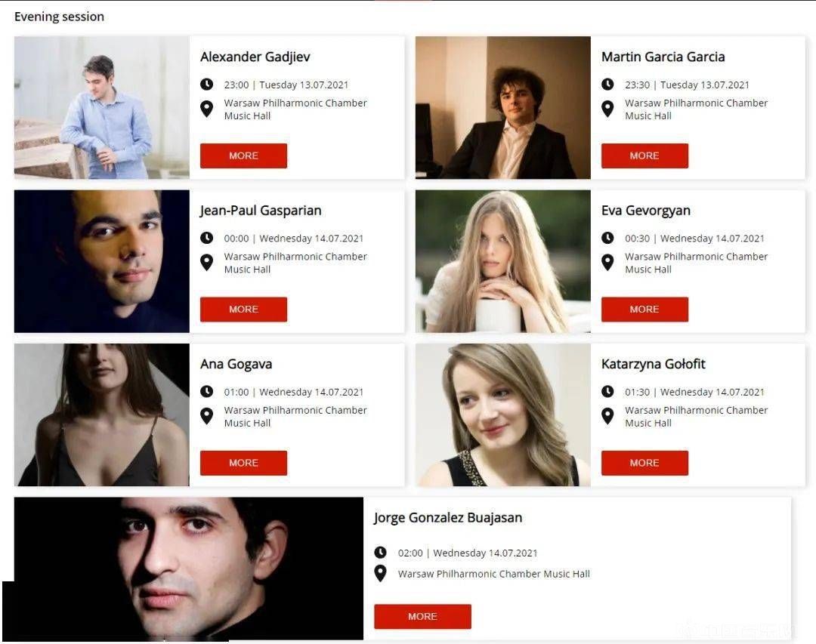Open Eva Gevorgyan's portrait photo
816x644 pixels.
pos(503,261)
